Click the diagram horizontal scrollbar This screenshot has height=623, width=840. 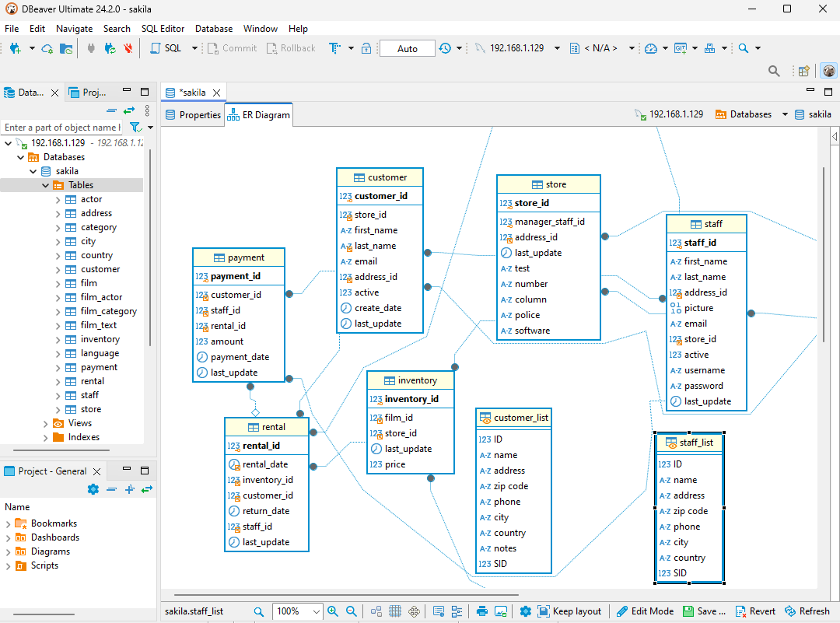[346, 594]
